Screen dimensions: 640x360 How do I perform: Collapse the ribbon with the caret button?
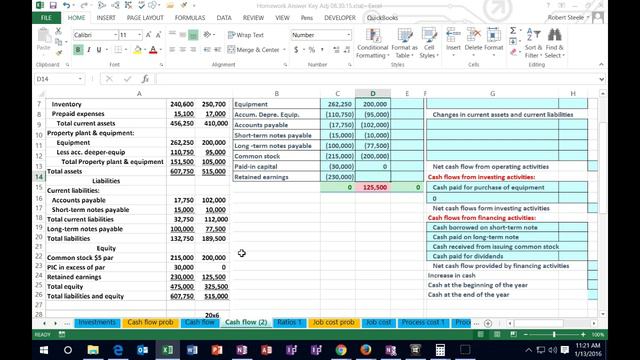click(601, 64)
